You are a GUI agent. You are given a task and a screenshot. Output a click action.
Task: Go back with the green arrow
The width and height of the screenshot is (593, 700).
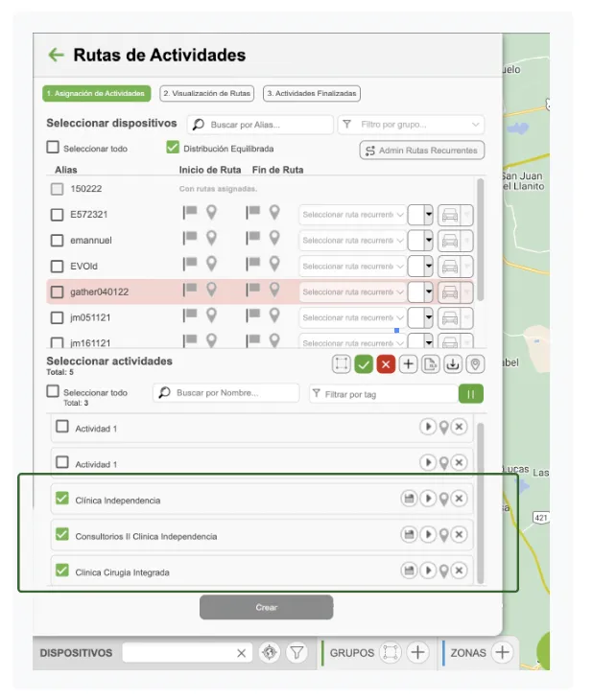click(57, 55)
